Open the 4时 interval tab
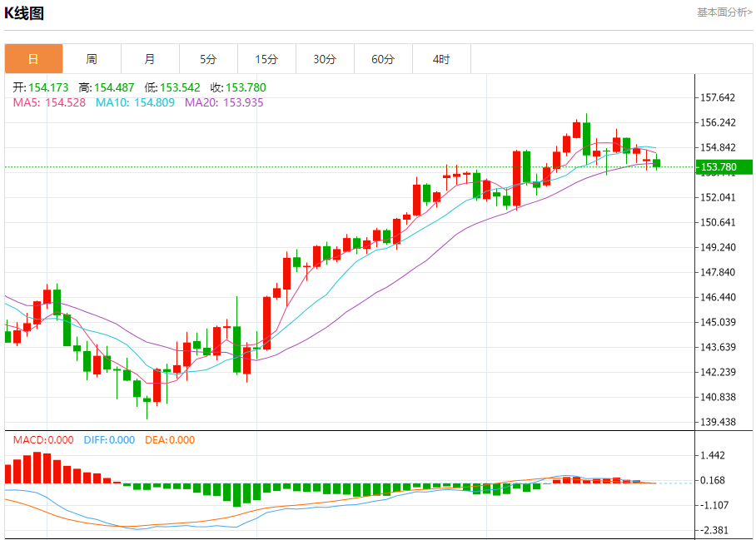 click(x=441, y=59)
